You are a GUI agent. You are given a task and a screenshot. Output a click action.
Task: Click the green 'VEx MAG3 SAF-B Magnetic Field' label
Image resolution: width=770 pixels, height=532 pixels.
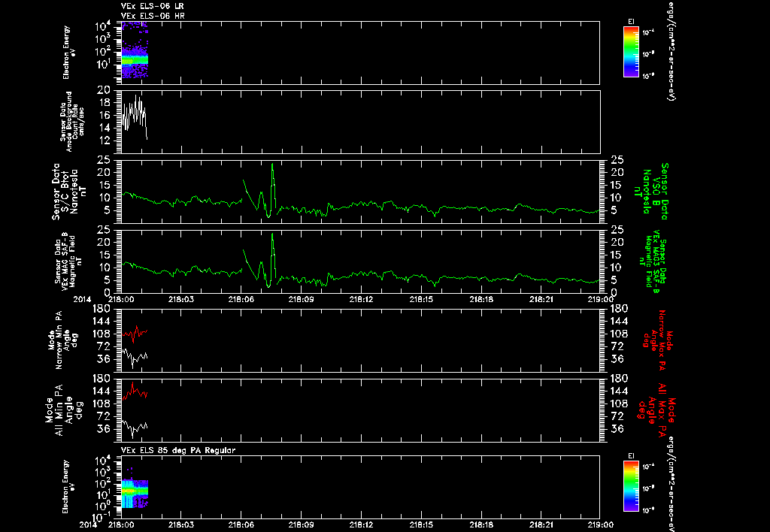click(x=653, y=261)
